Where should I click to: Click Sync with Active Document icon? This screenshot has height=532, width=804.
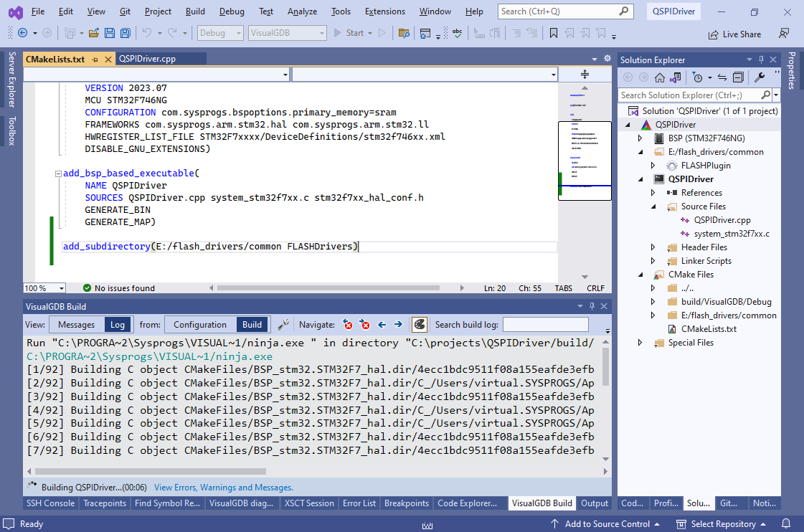(722, 77)
